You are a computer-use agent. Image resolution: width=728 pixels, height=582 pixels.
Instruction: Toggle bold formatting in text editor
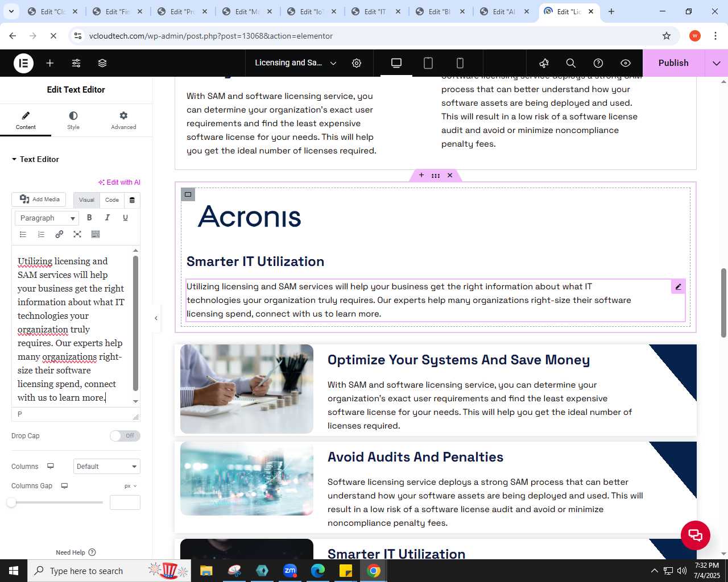point(89,218)
